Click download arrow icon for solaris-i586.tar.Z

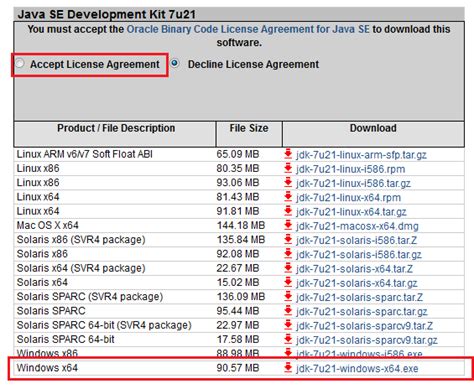click(x=288, y=240)
